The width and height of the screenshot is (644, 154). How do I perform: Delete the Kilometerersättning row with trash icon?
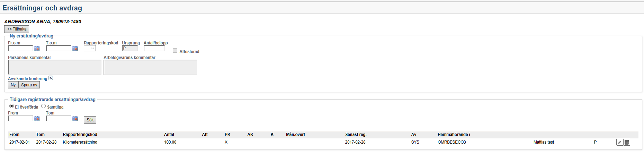point(627,142)
